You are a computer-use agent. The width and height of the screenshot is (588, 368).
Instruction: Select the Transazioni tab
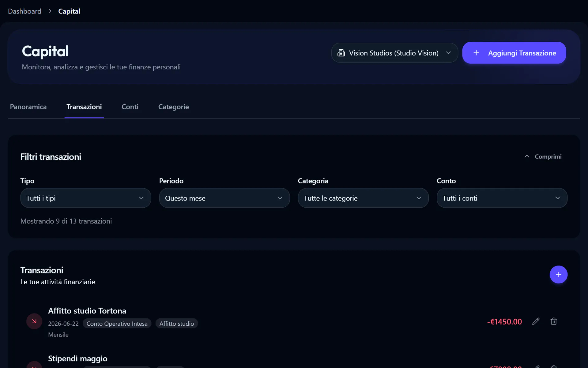84,107
